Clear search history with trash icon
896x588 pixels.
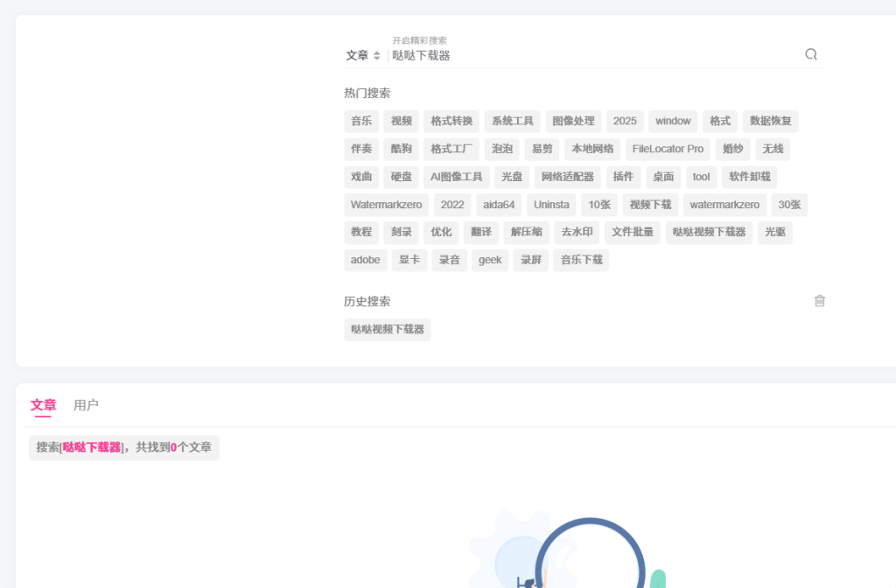[820, 301]
